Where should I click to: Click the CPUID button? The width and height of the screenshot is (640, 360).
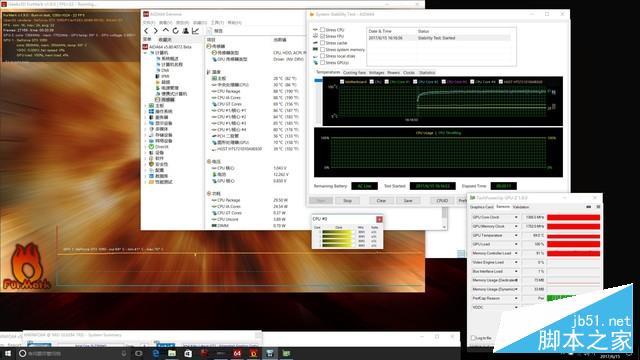[x=442, y=200]
